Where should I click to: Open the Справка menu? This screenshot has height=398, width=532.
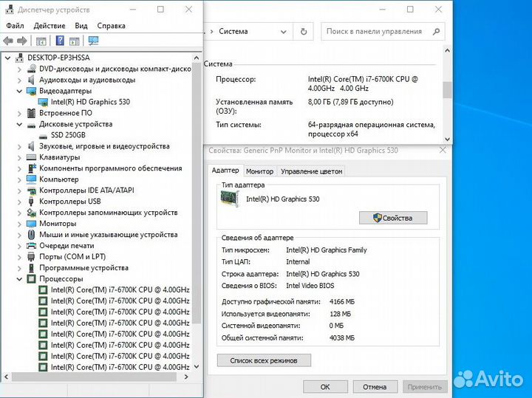[x=112, y=26]
